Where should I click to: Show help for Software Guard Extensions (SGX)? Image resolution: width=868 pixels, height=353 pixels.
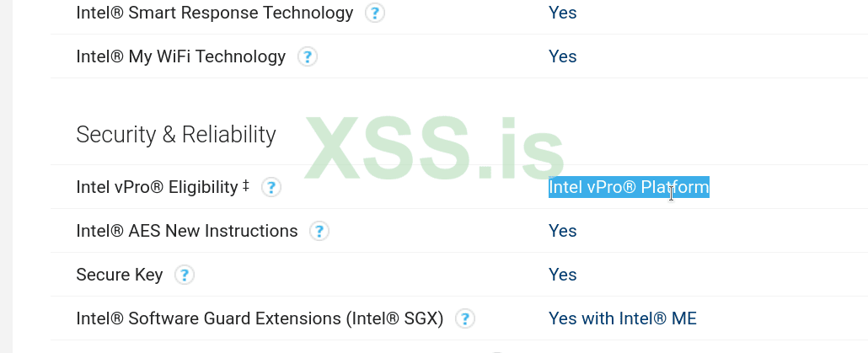click(x=464, y=319)
